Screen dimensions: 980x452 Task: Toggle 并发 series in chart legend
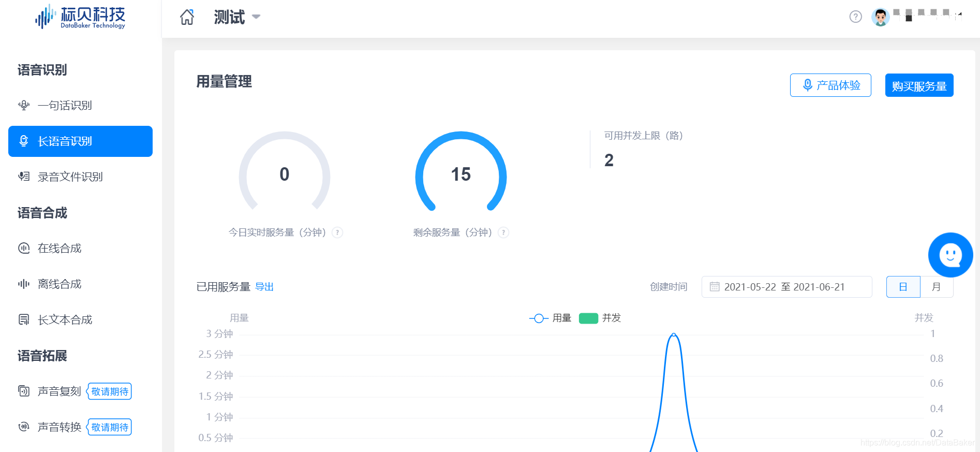tap(600, 318)
